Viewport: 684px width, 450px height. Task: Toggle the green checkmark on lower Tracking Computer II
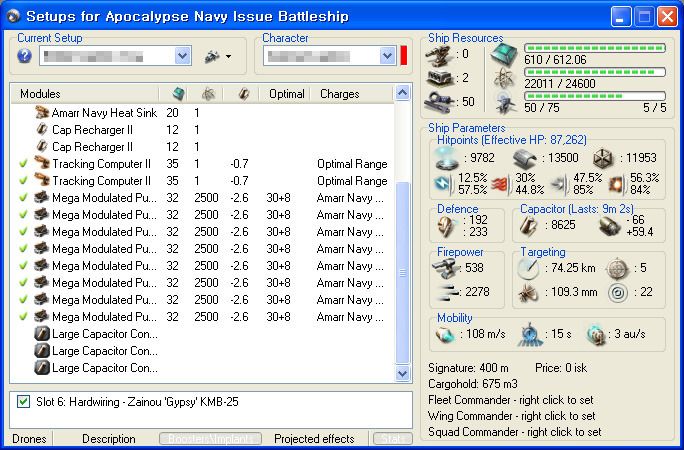click(23, 181)
